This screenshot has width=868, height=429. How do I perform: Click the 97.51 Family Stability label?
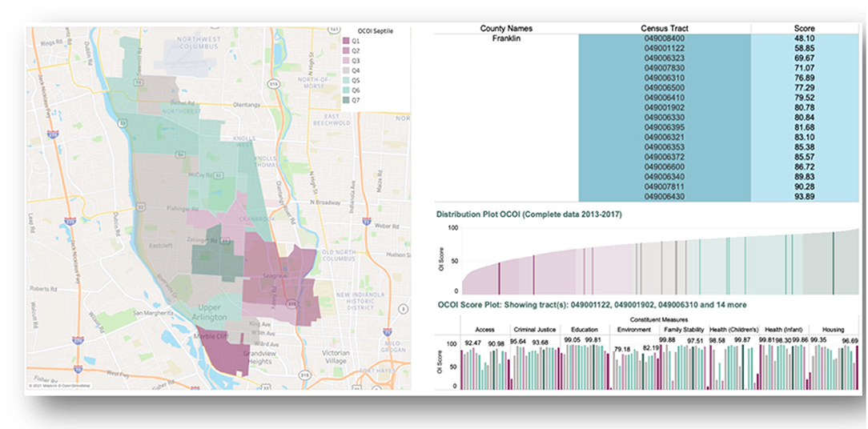tap(697, 340)
